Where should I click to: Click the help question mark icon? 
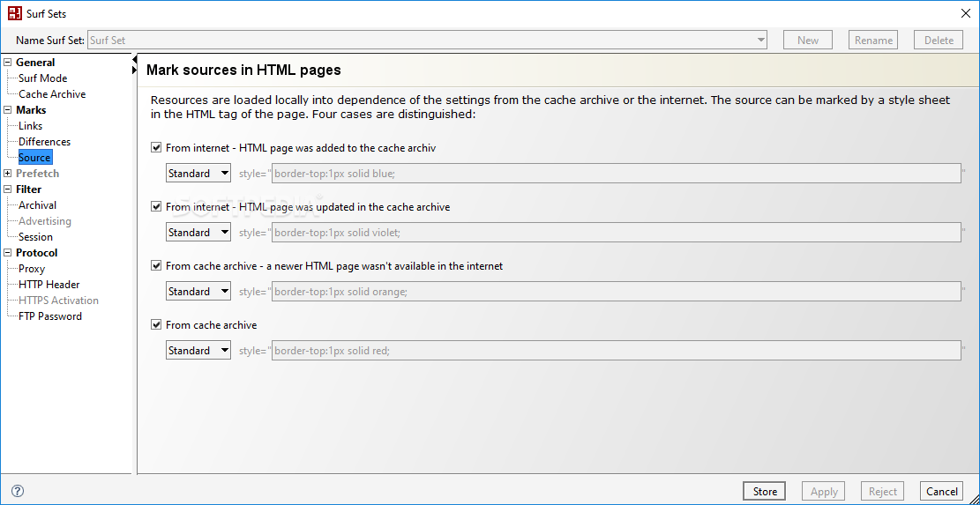[x=17, y=491]
